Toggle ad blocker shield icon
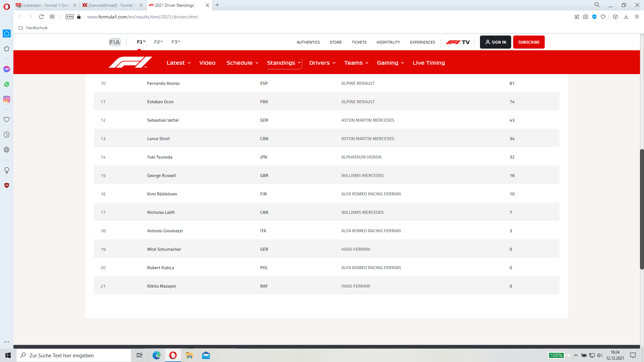 pyautogui.click(x=594, y=17)
